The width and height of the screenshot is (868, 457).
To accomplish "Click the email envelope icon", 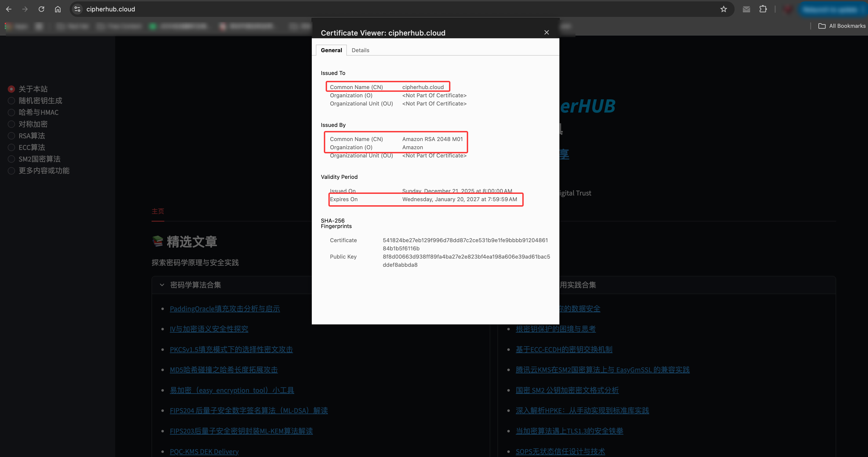I will [x=746, y=9].
